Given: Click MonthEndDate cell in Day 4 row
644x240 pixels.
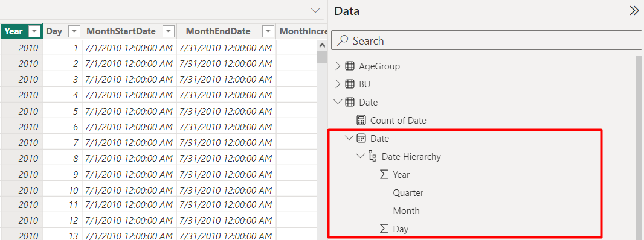Looking at the screenshot, I should click(x=227, y=95).
